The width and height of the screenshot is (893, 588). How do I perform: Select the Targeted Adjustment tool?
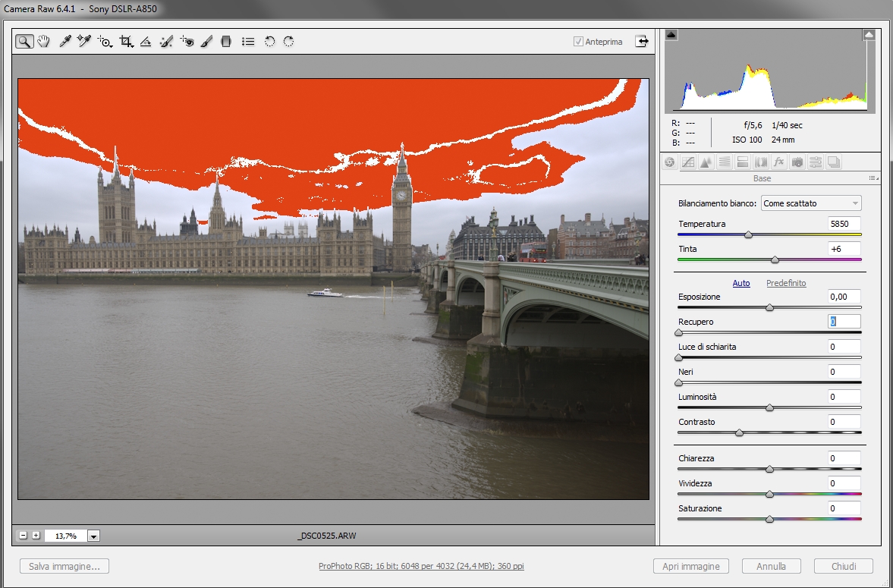point(105,42)
